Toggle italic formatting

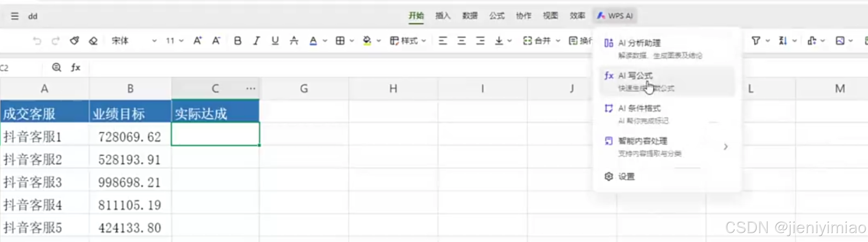click(x=256, y=41)
